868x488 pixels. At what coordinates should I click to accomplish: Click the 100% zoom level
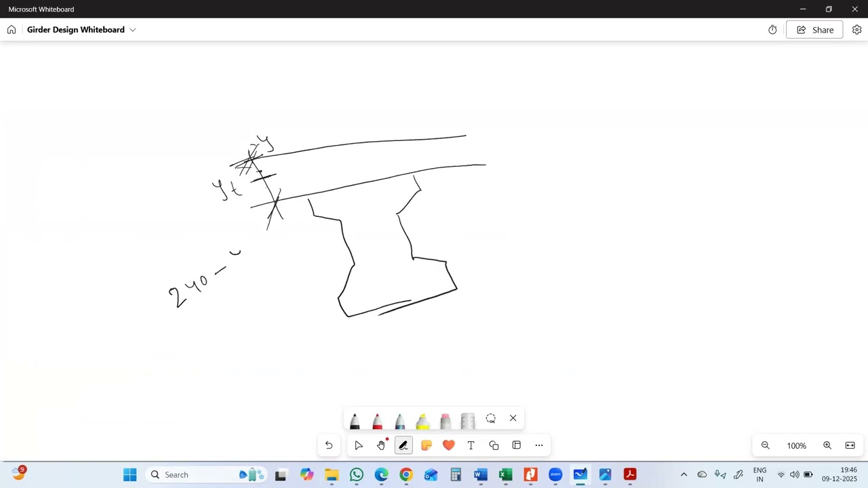(x=797, y=446)
